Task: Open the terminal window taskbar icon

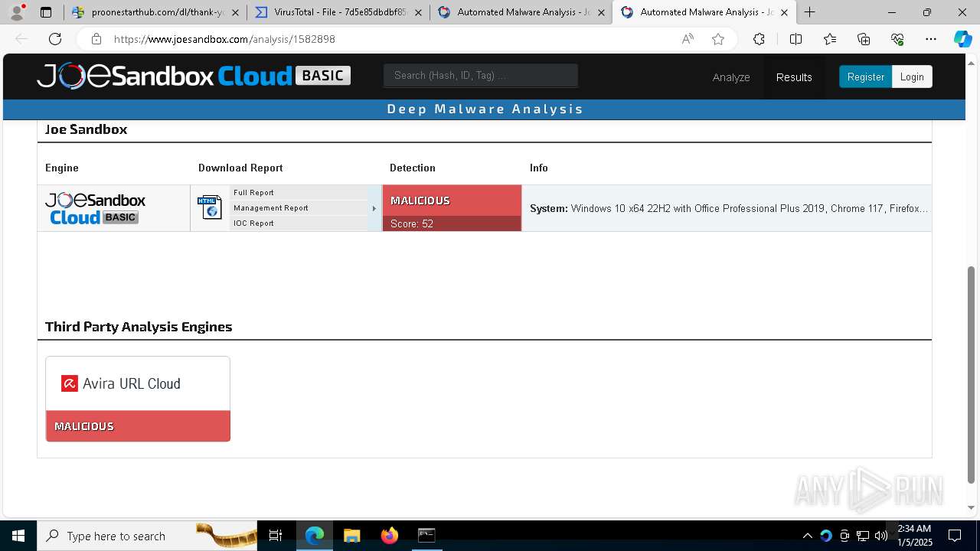Action: (x=426, y=536)
